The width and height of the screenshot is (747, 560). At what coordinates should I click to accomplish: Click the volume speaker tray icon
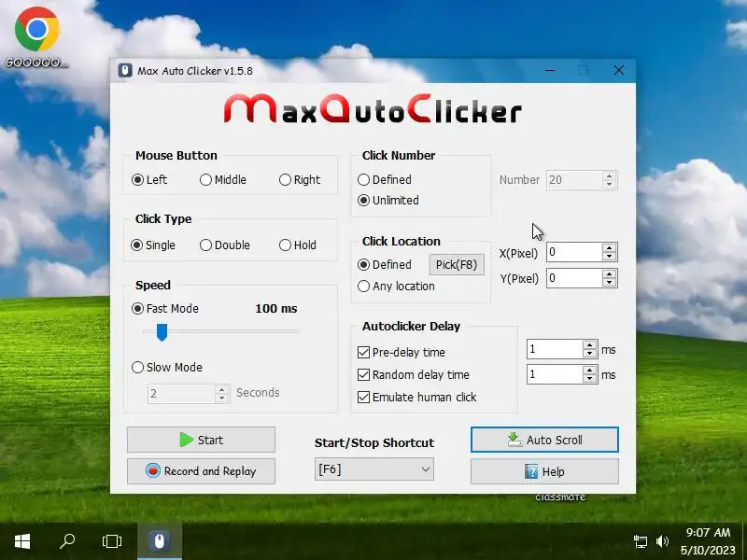662,541
